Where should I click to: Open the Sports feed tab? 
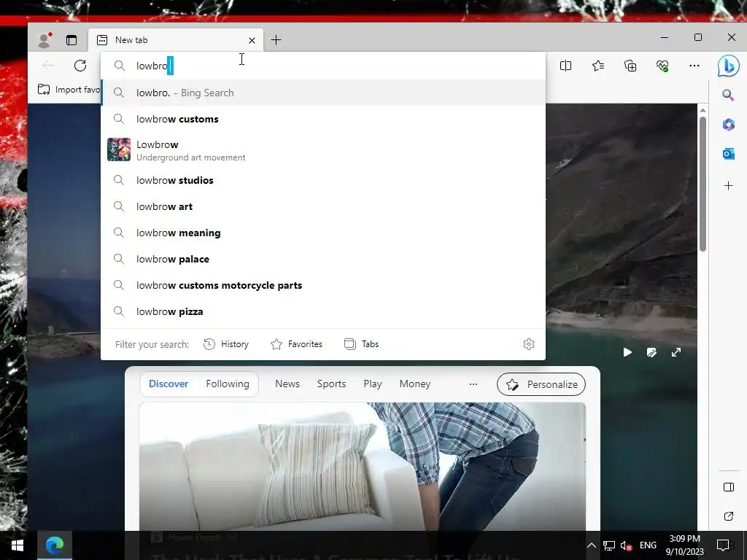point(331,384)
